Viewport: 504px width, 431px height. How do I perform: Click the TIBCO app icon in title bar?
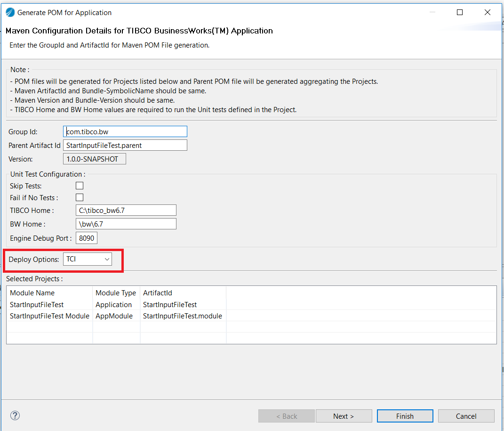[x=10, y=13]
